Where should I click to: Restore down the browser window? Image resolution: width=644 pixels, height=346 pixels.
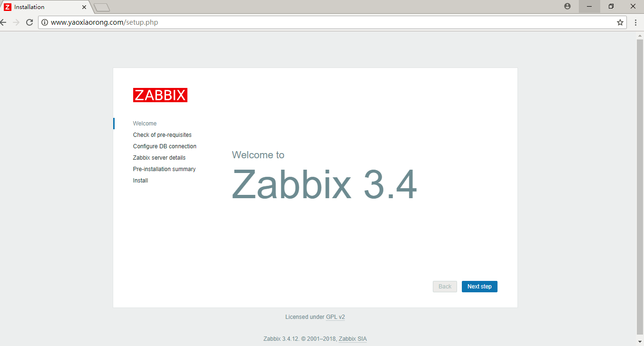611,6
